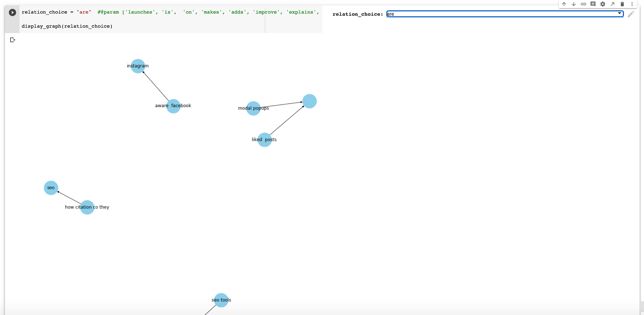
Task: Move cell down with arrow icon
Action: (574, 4)
